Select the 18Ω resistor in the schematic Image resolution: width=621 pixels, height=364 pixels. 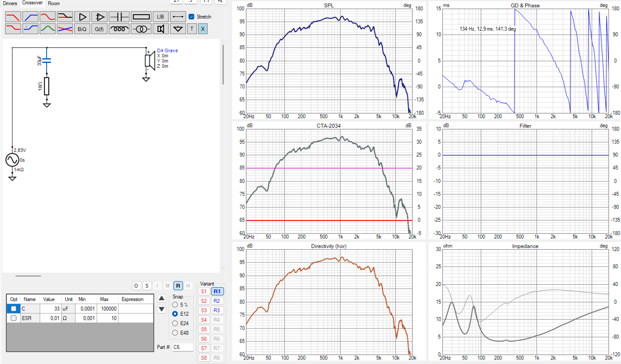click(47, 86)
